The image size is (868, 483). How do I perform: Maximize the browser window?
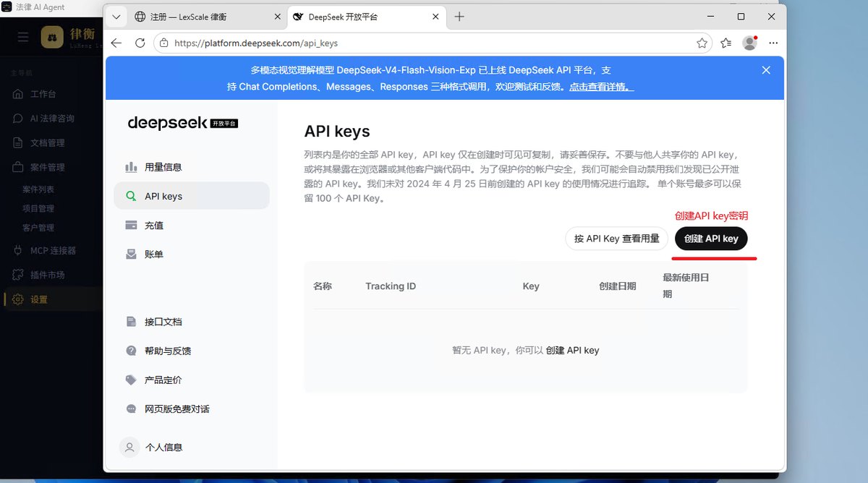741,16
